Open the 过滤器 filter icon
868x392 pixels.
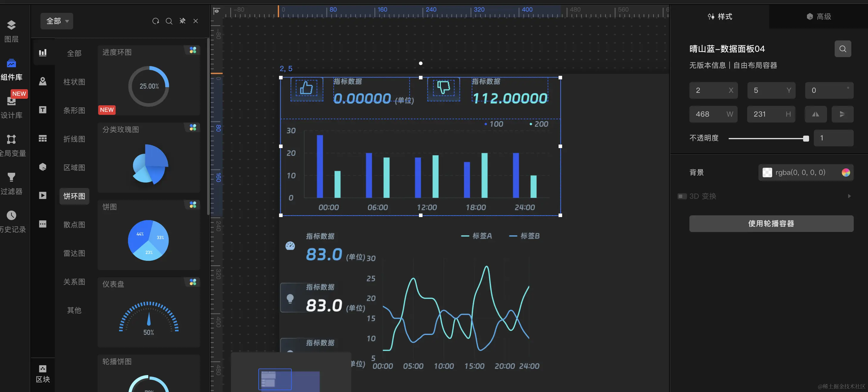tap(11, 177)
